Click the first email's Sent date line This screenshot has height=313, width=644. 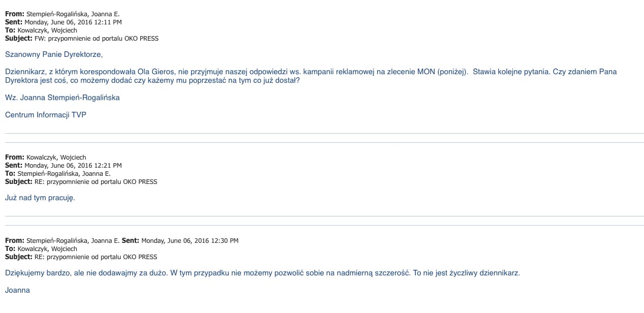pos(64,22)
